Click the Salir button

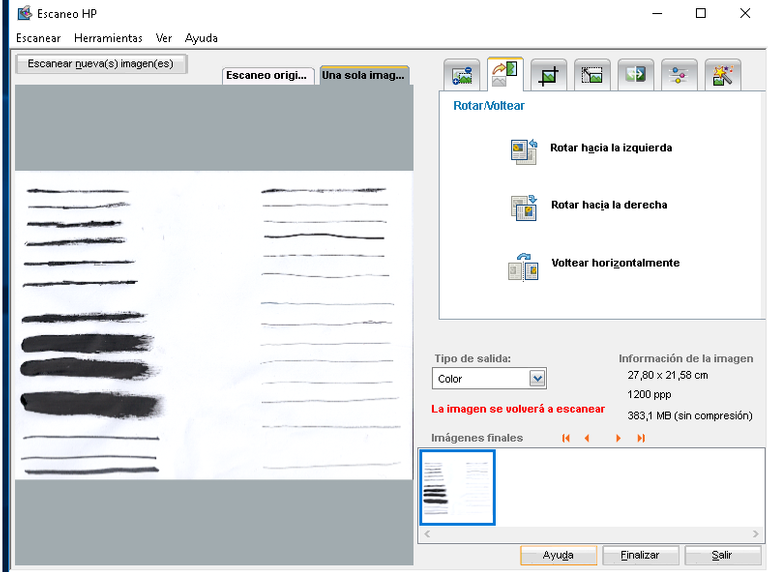[721, 555]
